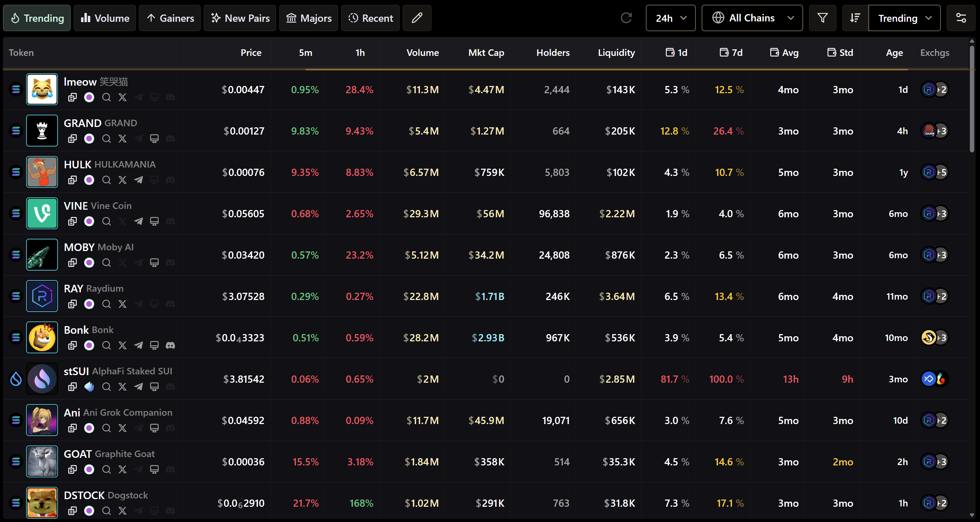Screen dimensions: 980x522
Task: Click the funnel filter icon
Action: click(822, 18)
